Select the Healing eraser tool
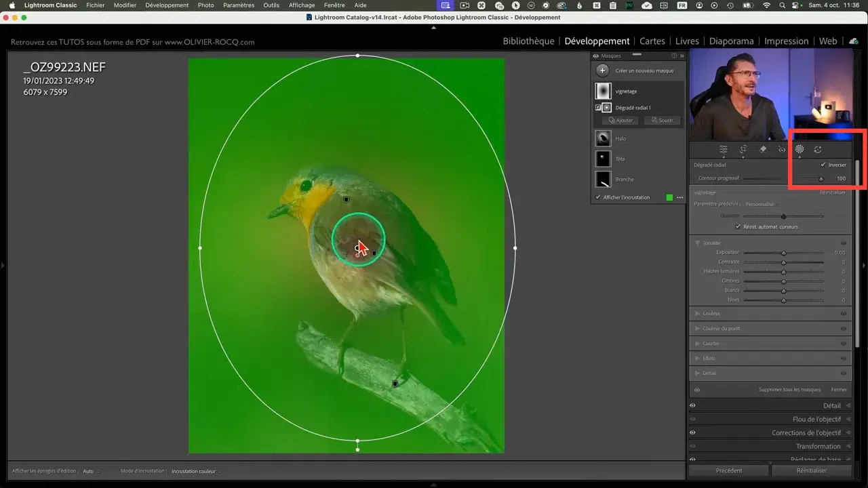The height and width of the screenshot is (488, 868). (x=762, y=149)
